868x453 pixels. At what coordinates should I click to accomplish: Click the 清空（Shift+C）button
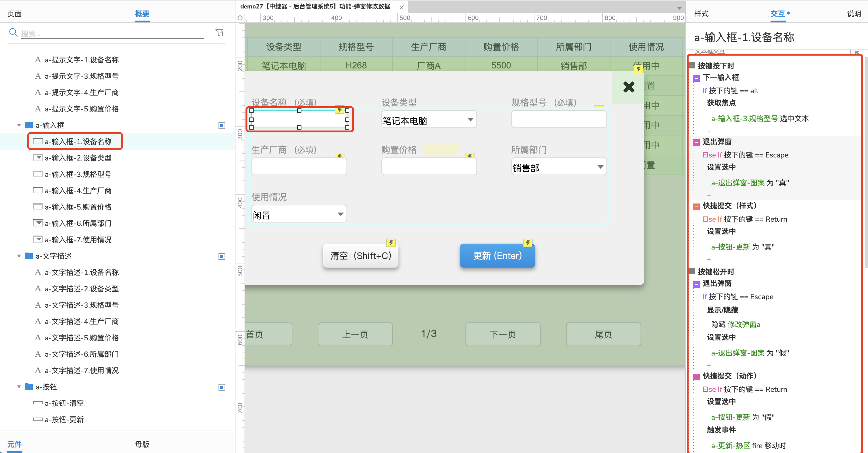[360, 256]
